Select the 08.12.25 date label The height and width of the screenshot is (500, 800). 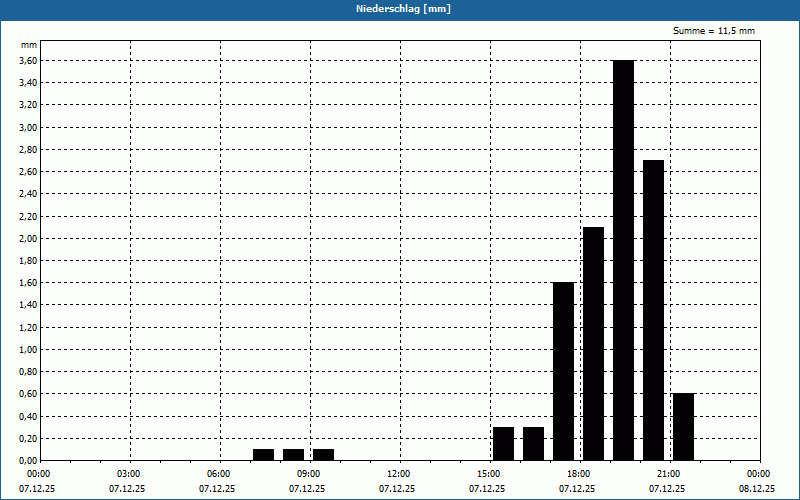[x=757, y=489]
